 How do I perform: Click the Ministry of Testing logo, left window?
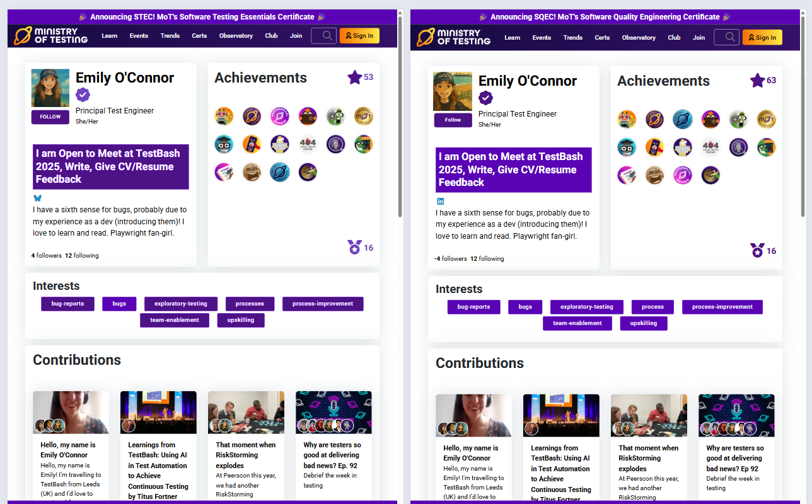point(52,36)
